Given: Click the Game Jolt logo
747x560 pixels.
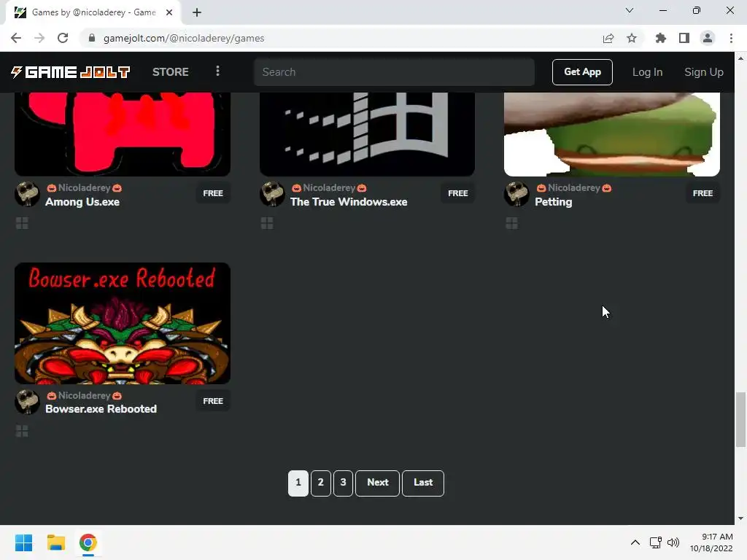Looking at the screenshot, I should [70, 72].
